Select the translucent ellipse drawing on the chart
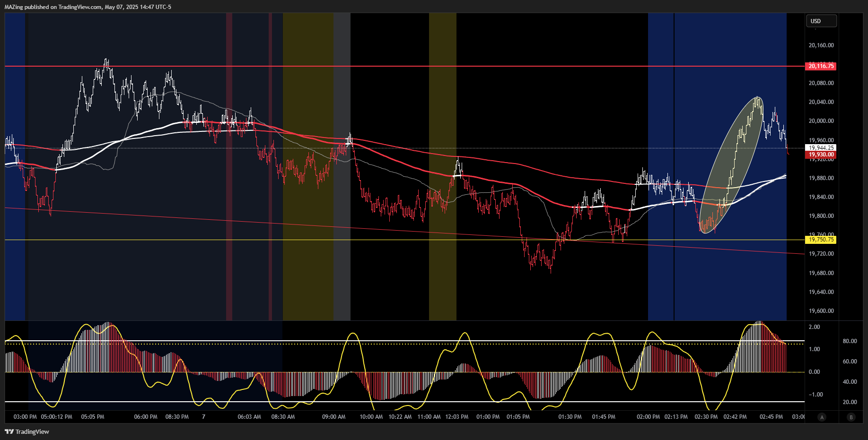 (731, 165)
